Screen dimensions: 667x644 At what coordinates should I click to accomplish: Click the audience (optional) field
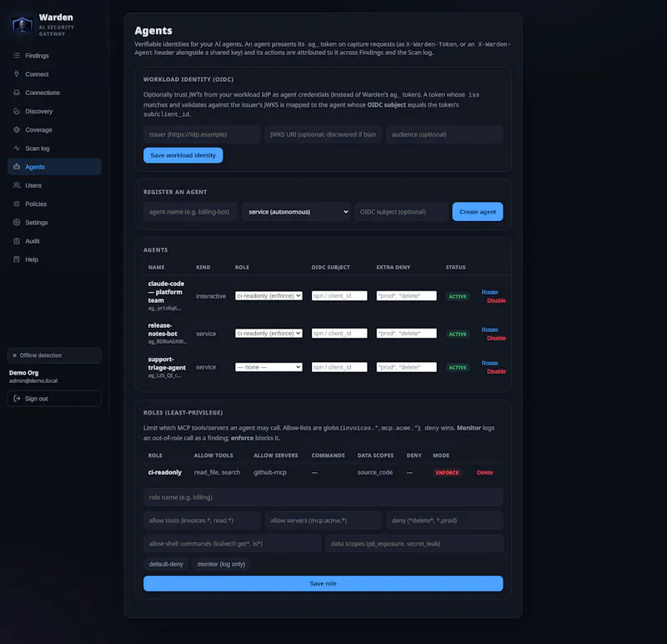(444, 134)
